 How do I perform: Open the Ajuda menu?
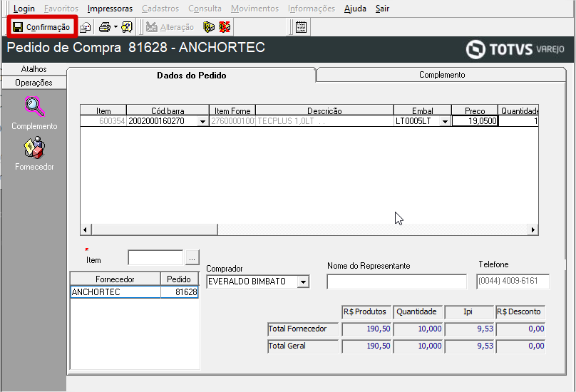(355, 9)
